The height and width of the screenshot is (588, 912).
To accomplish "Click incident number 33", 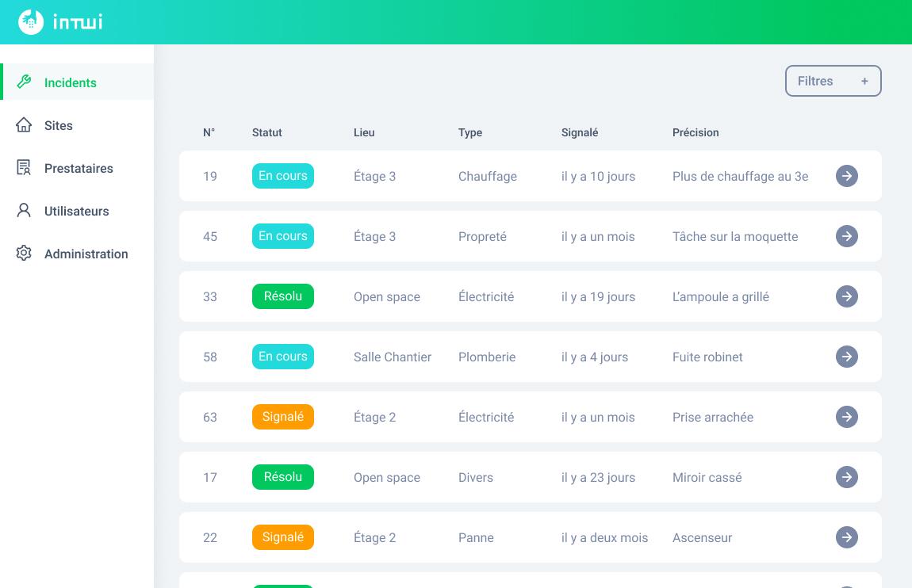I will 210,296.
